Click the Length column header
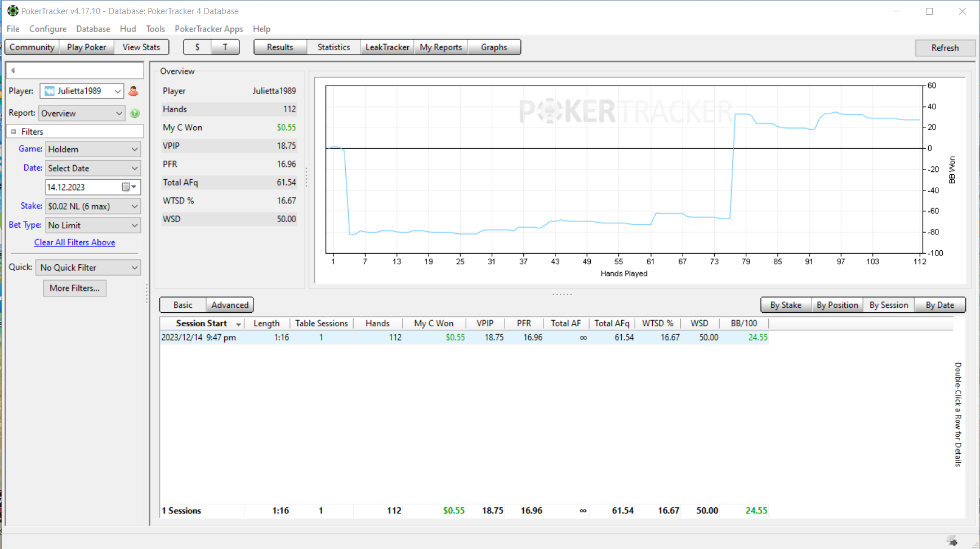This screenshot has width=980, height=549. pos(266,324)
